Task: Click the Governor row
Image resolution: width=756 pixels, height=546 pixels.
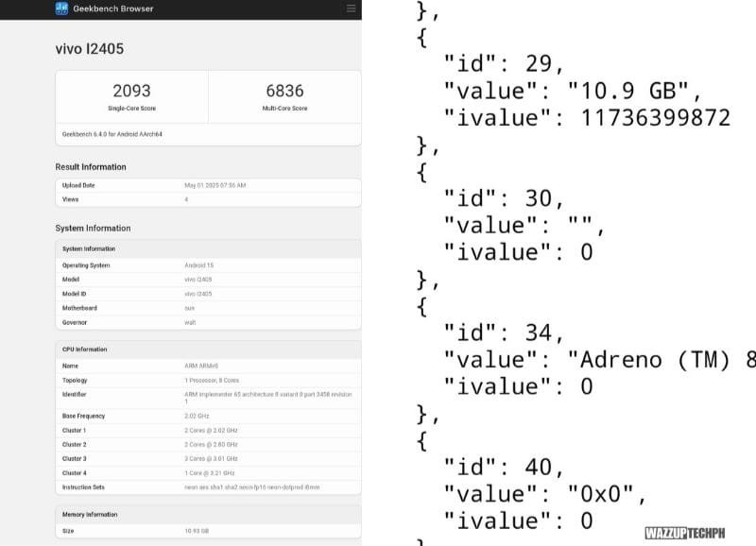Action: (207, 322)
